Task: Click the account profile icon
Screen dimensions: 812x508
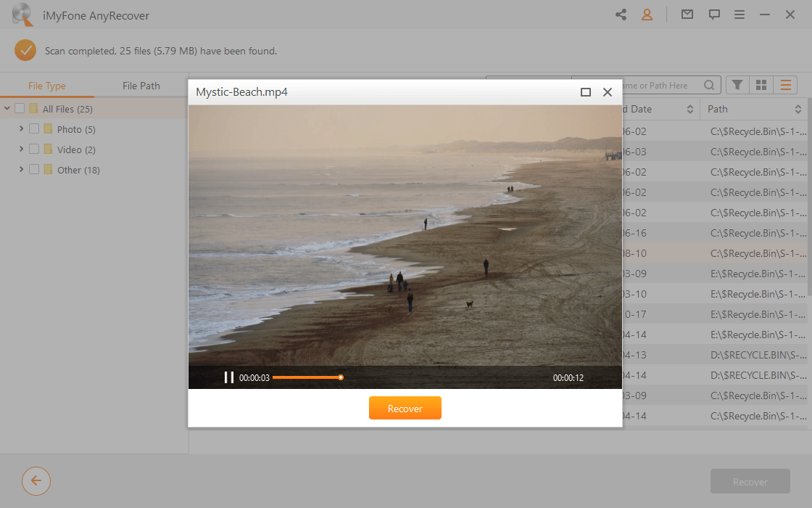Action: pyautogui.click(x=647, y=14)
